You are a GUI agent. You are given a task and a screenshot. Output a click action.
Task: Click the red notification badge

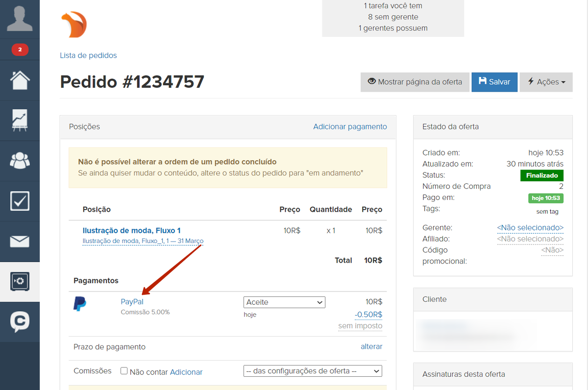(x=20, y=49)
